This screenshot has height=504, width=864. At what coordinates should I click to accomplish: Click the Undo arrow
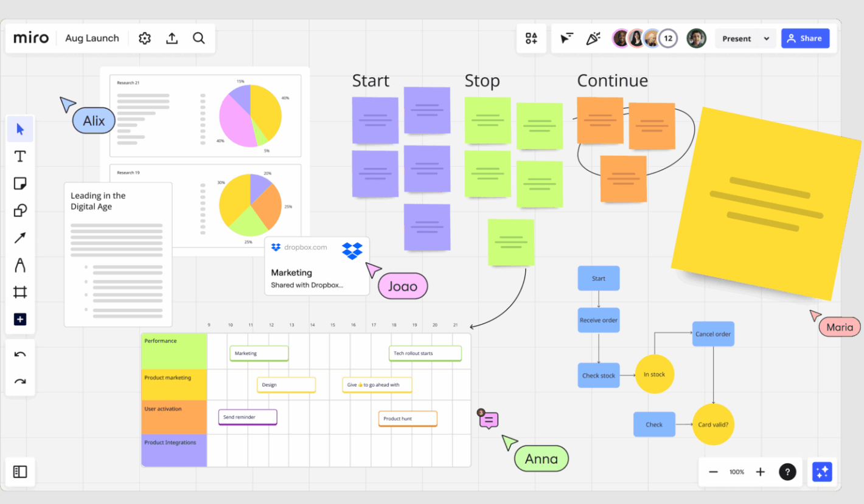click(20, 355)
